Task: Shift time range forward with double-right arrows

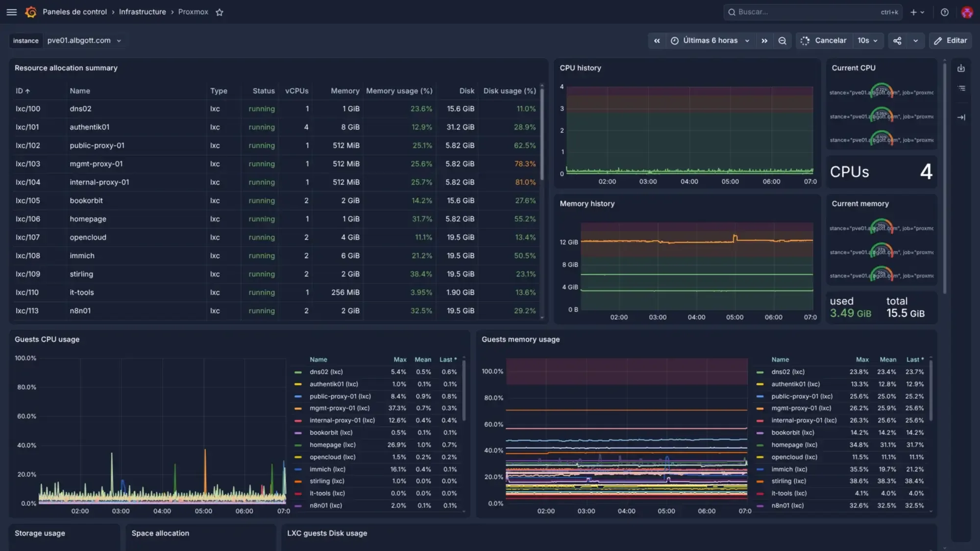Action: coord(764,41)
